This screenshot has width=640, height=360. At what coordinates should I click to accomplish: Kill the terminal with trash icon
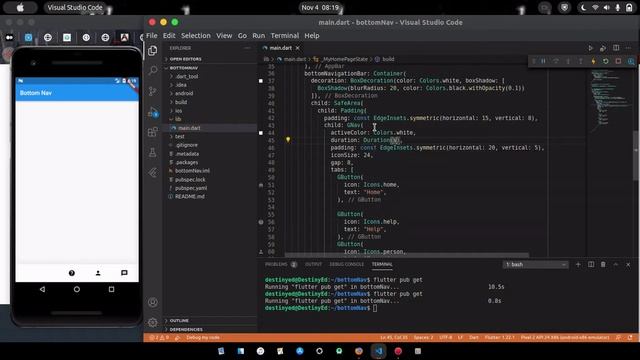tap(603, 264)
